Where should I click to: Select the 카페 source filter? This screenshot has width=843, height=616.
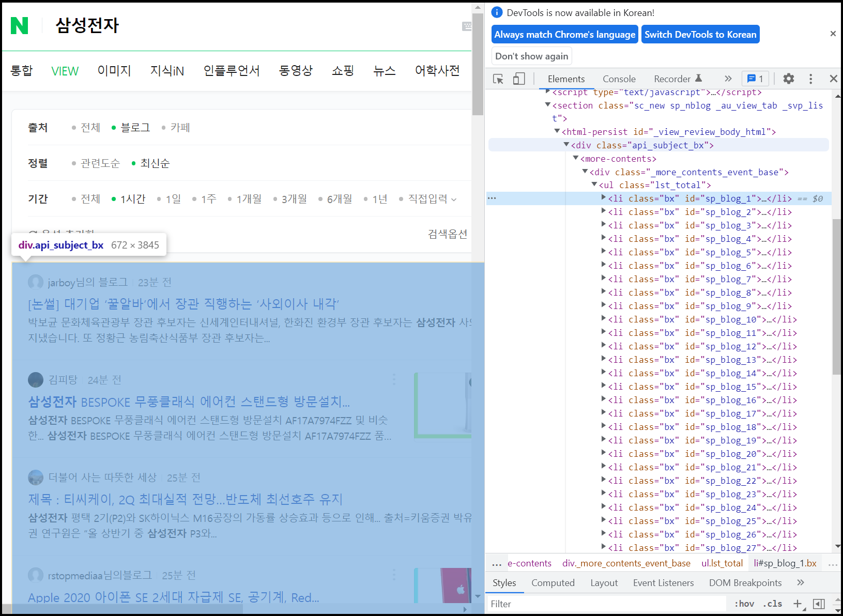pyautogui.click(x=176, y=127)
